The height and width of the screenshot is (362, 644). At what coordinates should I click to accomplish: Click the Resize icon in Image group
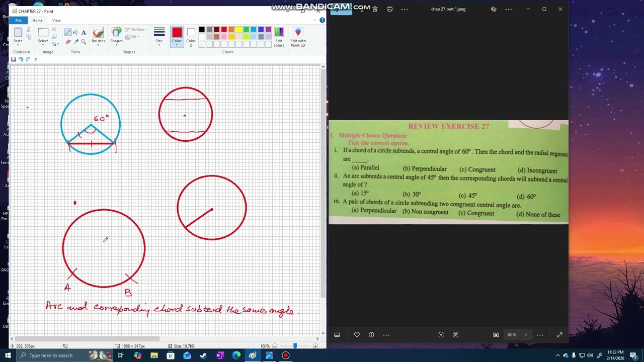pos(54,37)
